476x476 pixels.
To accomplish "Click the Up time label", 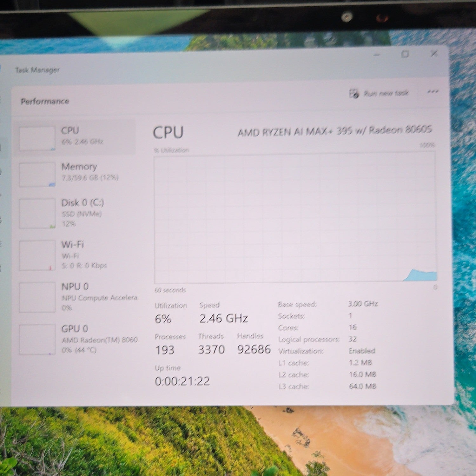I will tap(168, 368).
